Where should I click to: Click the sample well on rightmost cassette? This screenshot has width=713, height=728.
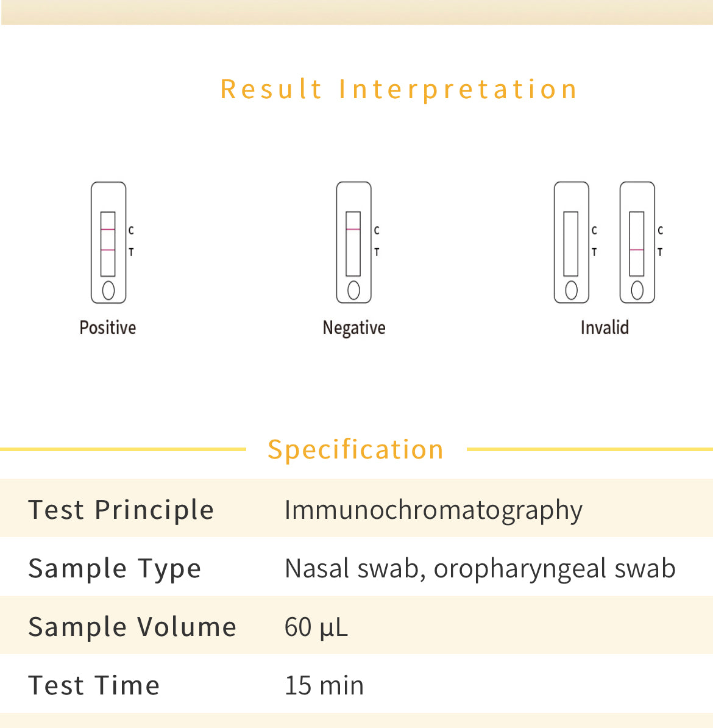point(637,290)
